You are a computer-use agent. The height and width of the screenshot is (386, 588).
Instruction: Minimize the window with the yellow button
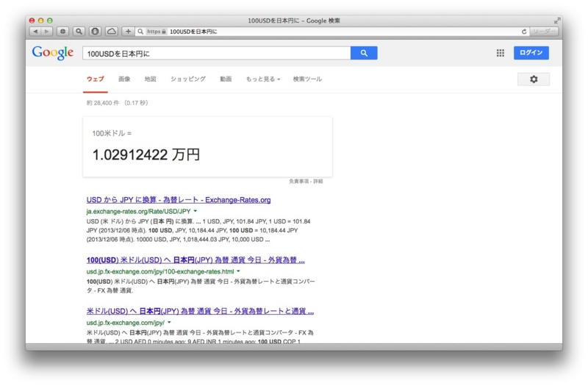[41, 21]
